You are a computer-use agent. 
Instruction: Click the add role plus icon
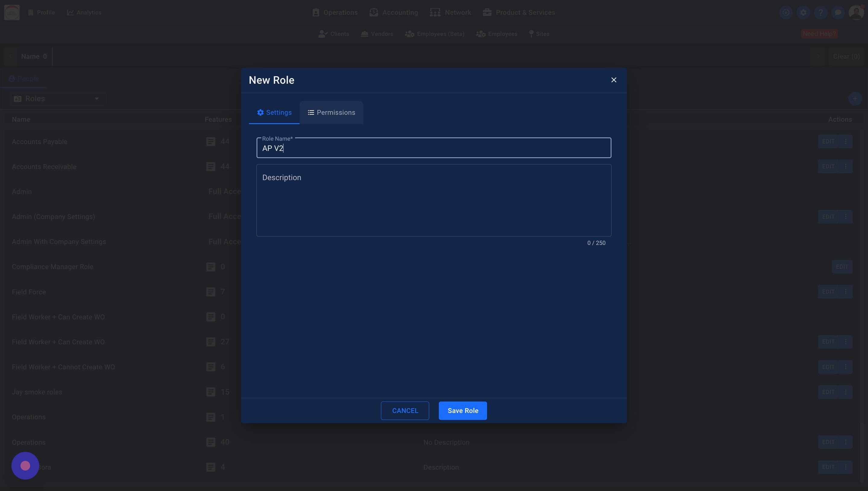854,99
